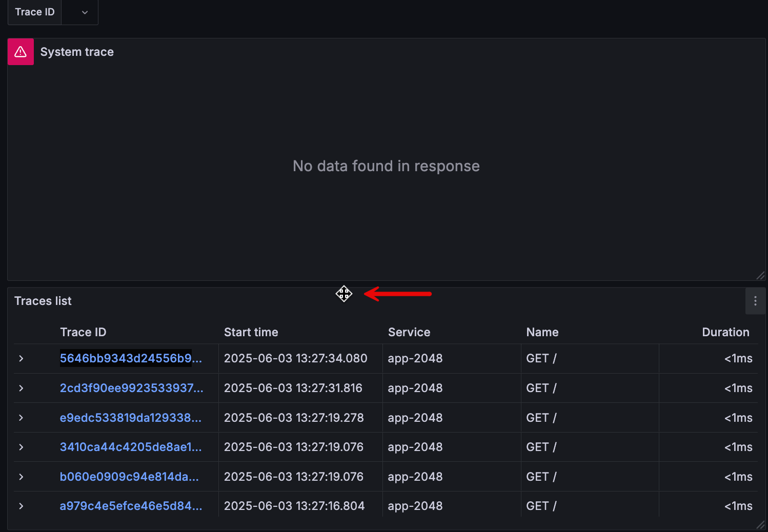Expand the row for trace 5646bb9343d24556b9

(21, 358)
